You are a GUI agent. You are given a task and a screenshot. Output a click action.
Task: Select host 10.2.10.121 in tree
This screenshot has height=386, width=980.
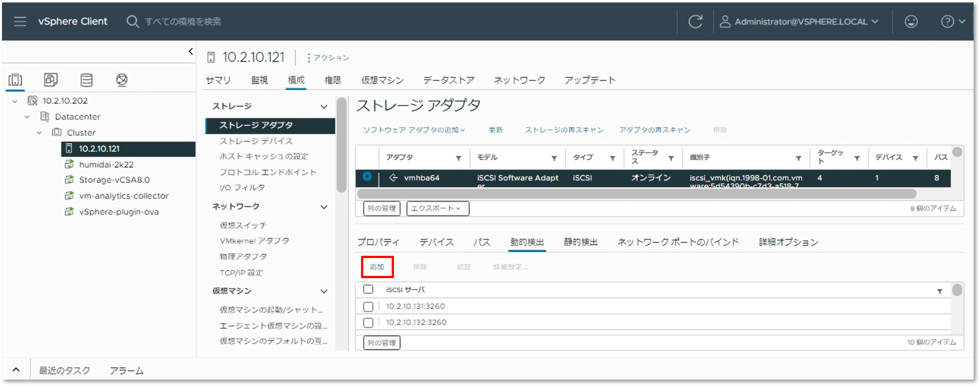coord(128,149)
